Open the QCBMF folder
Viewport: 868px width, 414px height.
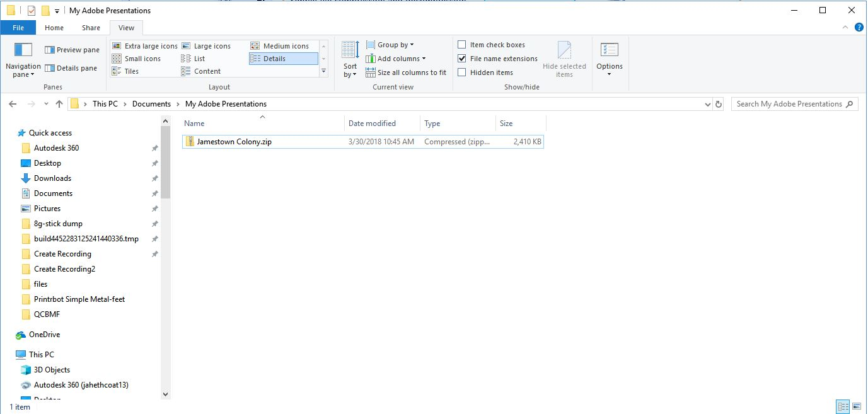(x=47, y=314)
